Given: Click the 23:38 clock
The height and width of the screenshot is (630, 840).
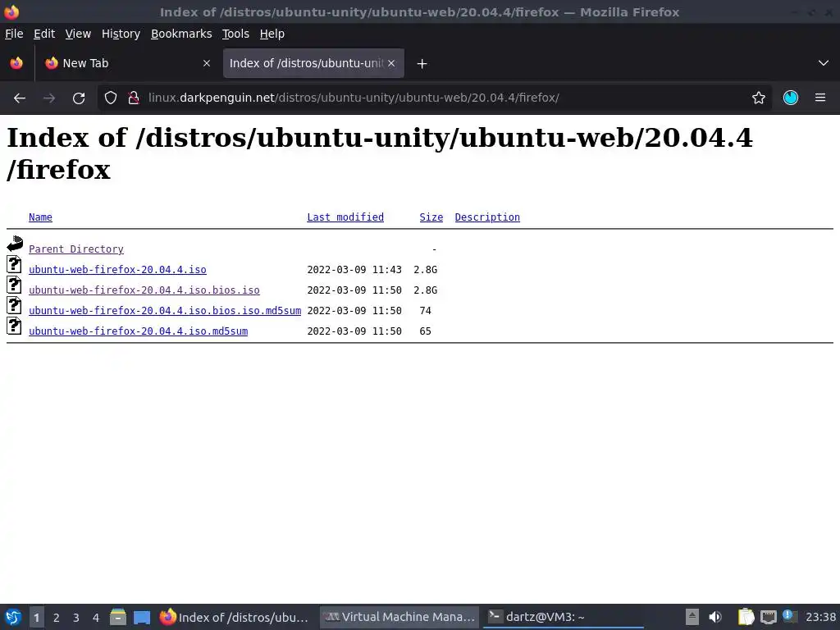Looking at the screenshot, I should click(820, 617).
